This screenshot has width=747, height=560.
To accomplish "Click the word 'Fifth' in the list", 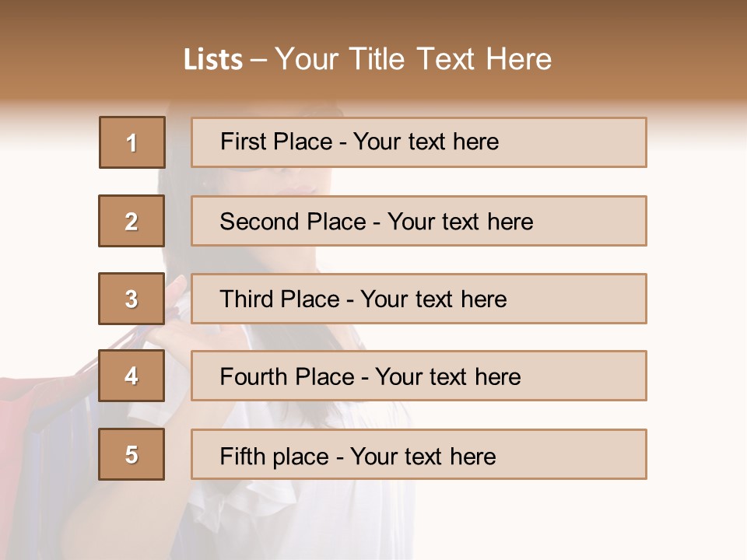I will [241, 456].
